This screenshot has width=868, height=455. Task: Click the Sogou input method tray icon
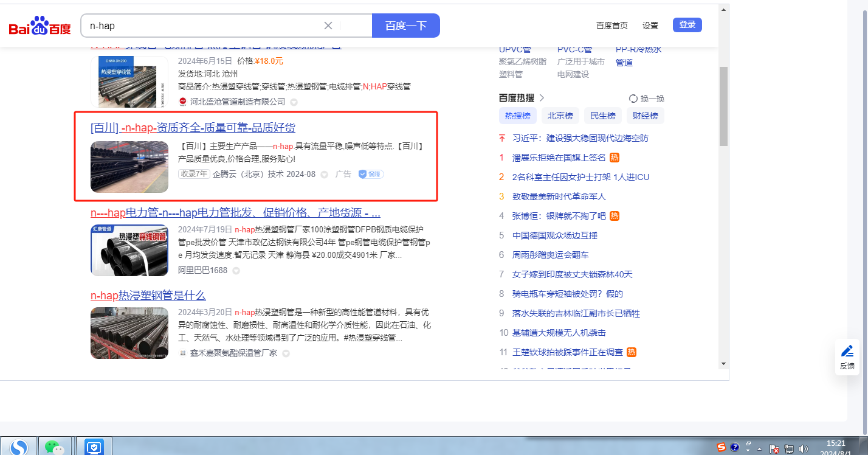722,448
